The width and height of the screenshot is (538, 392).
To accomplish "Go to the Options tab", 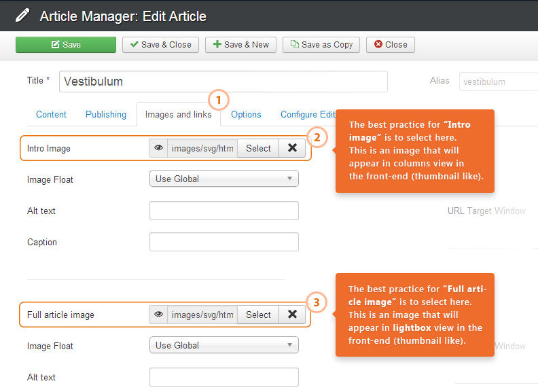I will pos(246,114).
